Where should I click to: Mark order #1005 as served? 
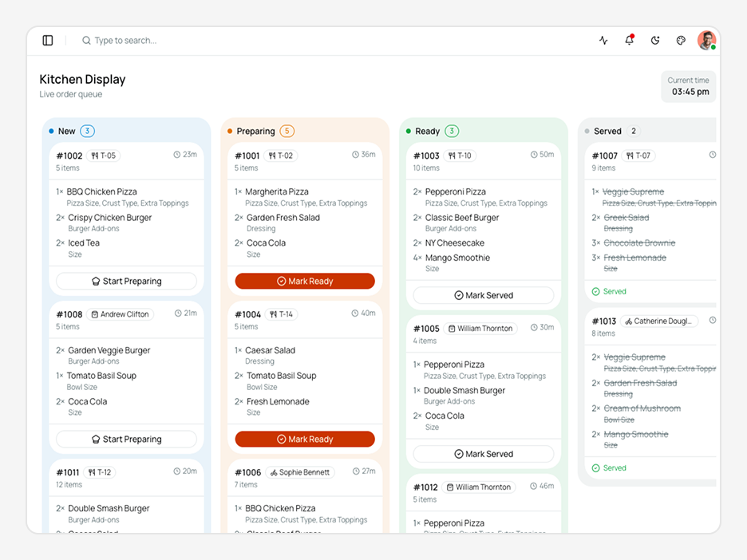(x=484, y=454)
